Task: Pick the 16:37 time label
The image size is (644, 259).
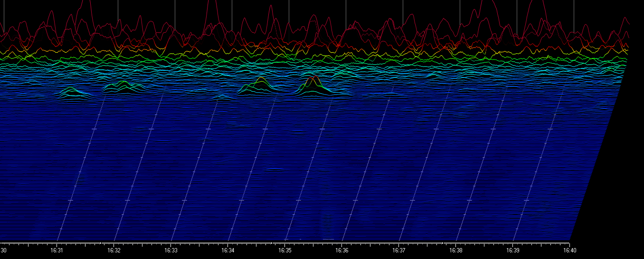Action: [x=399, y=250]
